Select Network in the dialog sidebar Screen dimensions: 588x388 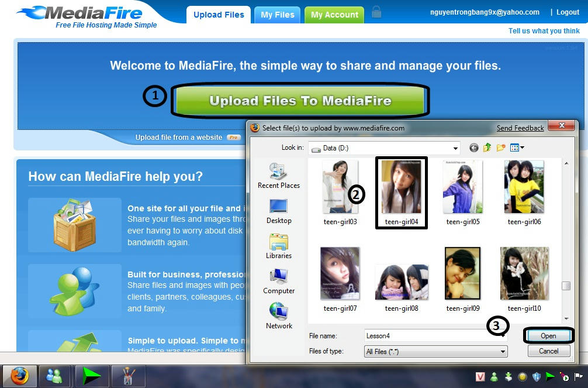tap(279, 316)
